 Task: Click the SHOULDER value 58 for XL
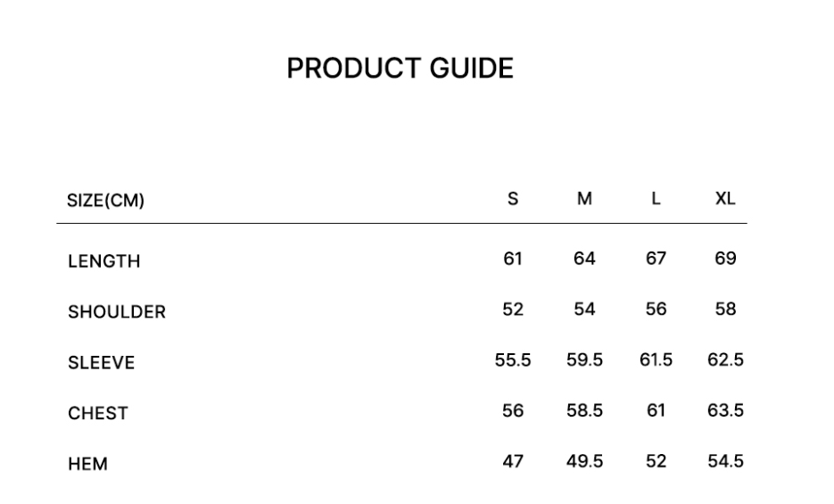point(725,310)
